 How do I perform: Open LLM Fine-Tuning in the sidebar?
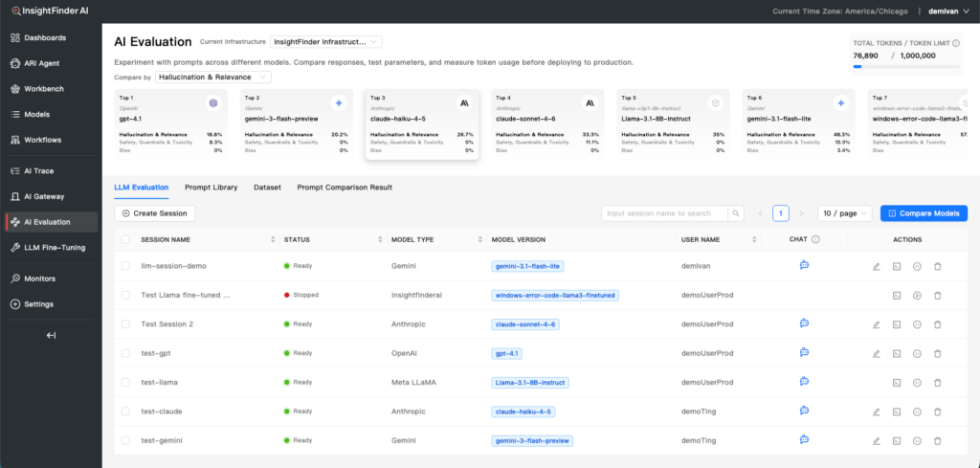click(x=50, y=248)
